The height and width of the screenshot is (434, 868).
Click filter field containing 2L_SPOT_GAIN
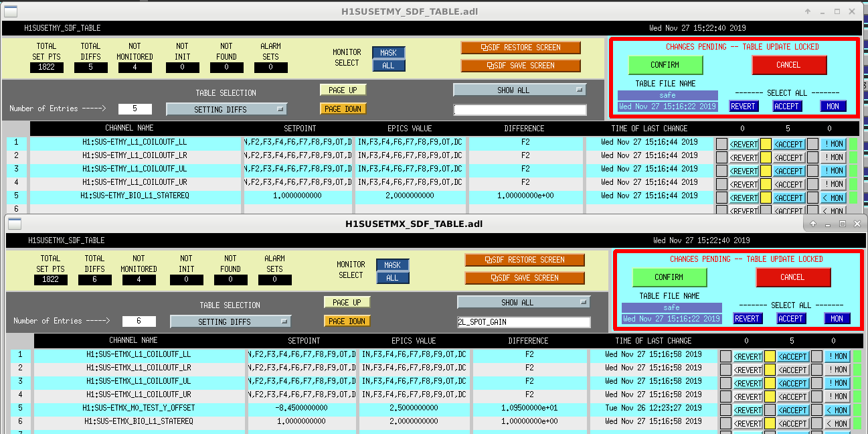pos(523,322)
